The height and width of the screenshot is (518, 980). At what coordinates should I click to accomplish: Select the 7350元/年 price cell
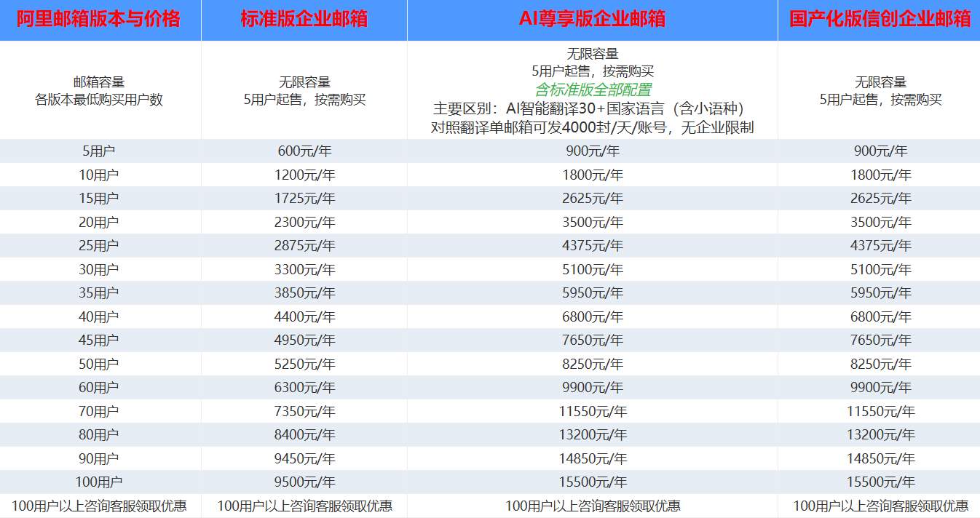pos(304,412)
